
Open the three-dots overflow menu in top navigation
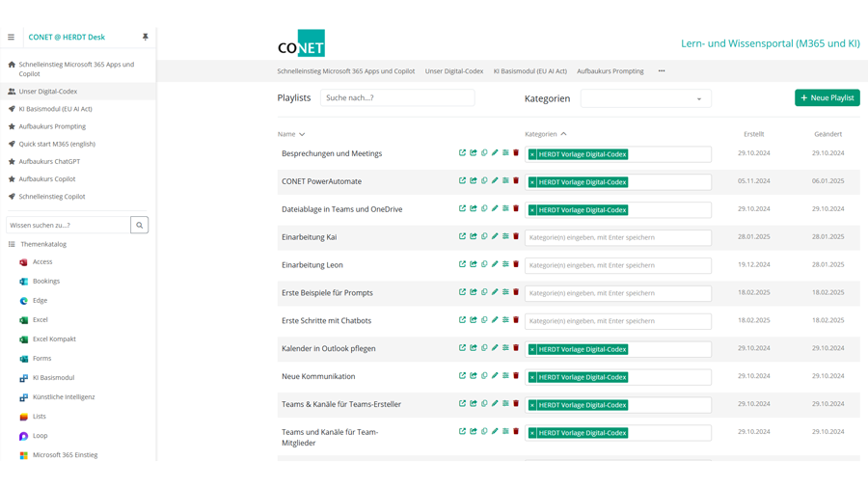pyautogui.click(x=662, y=70)
